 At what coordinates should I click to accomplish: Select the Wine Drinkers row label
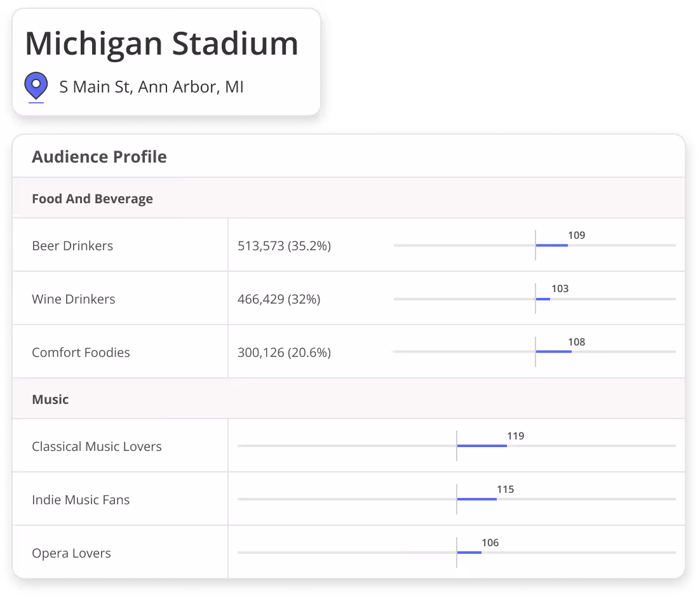[x=73, y=298]
